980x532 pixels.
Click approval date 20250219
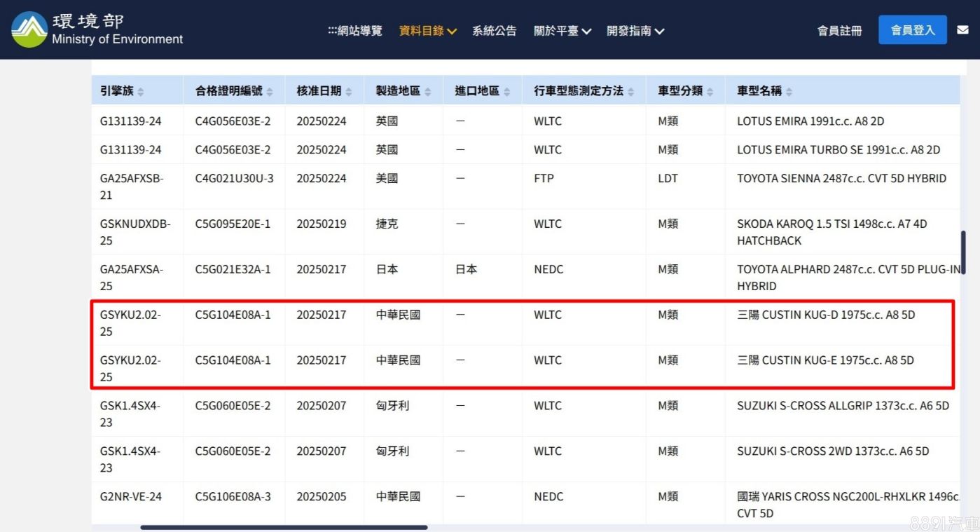(x=322, y=224)
